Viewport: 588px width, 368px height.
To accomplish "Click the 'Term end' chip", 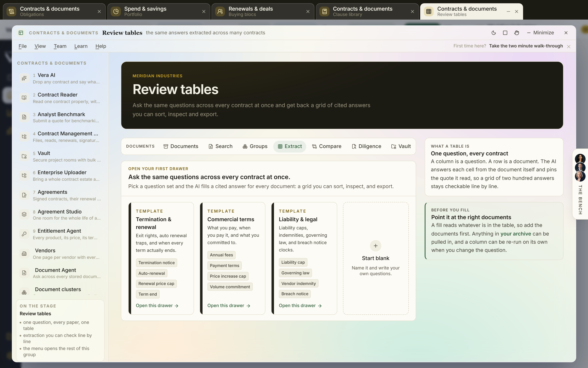I will coord(147,294).
